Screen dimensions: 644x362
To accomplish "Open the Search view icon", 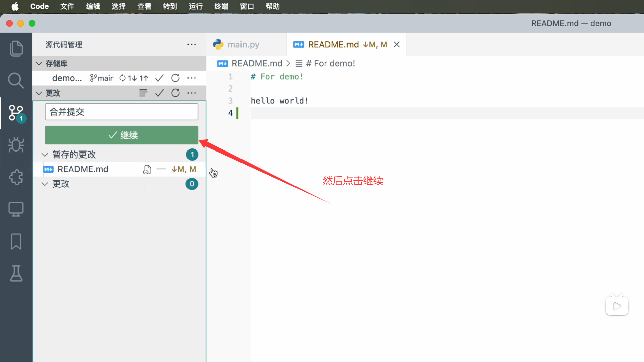I will tap(16, 80).
